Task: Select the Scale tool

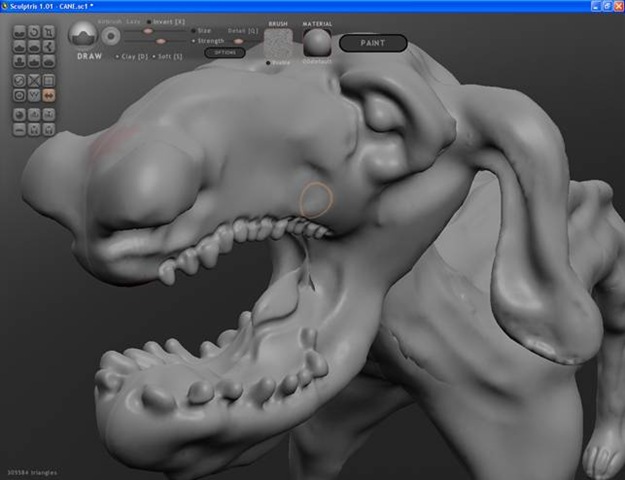Action: (49, 32)
